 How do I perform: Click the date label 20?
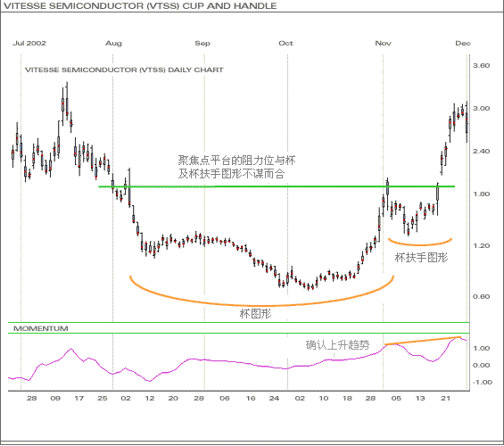pyautogui.click(x=173, y=399)
